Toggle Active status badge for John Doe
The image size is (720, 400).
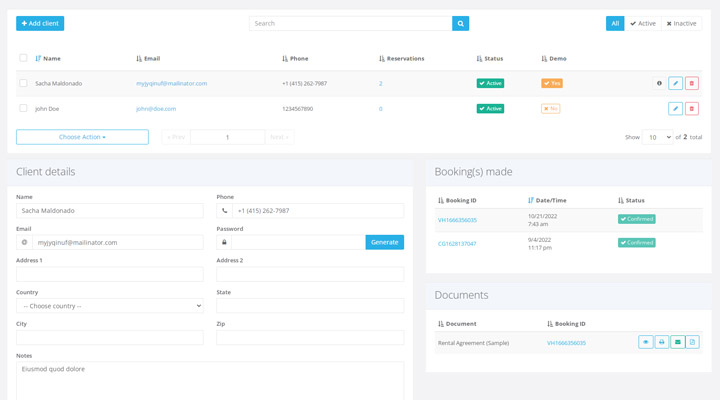pyautogui.click(x=490, y=108)
